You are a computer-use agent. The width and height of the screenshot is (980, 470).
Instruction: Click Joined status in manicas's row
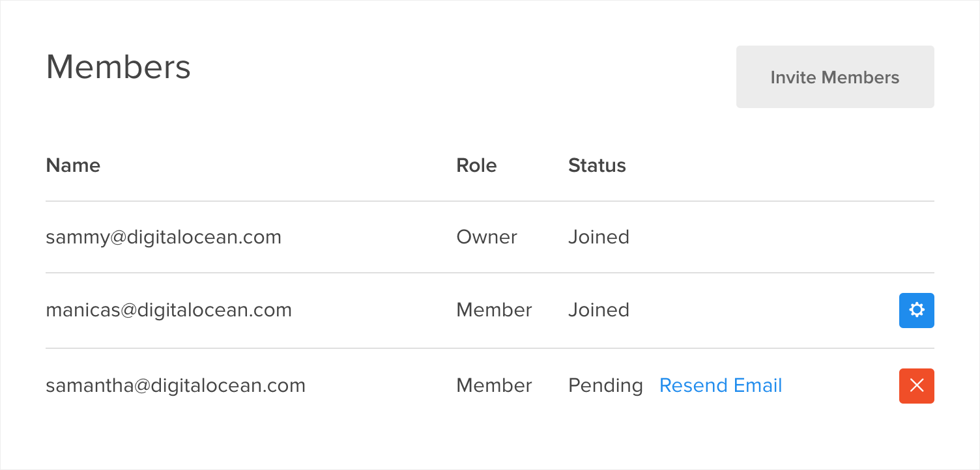coord(599,310)
